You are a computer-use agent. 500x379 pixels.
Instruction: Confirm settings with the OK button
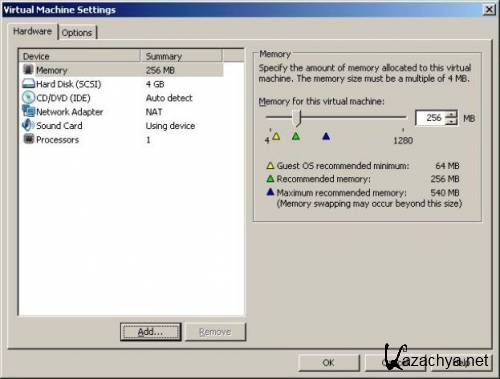(329, 363)
